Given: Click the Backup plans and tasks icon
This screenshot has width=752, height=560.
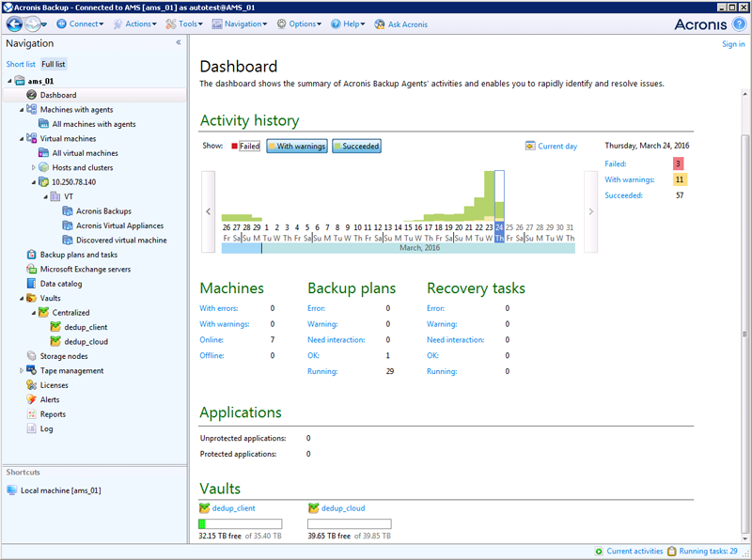Looking at the screenshot, I should click(x=32, y=254).
